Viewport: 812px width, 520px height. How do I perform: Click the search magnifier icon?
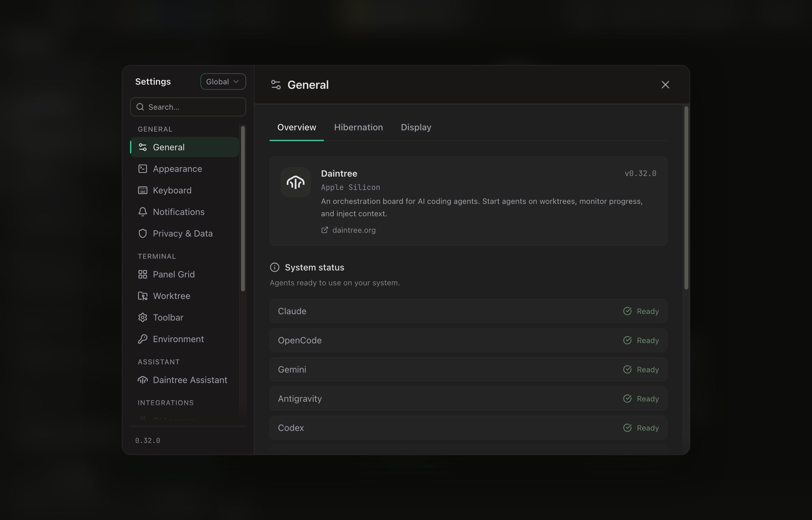point(140,107)
